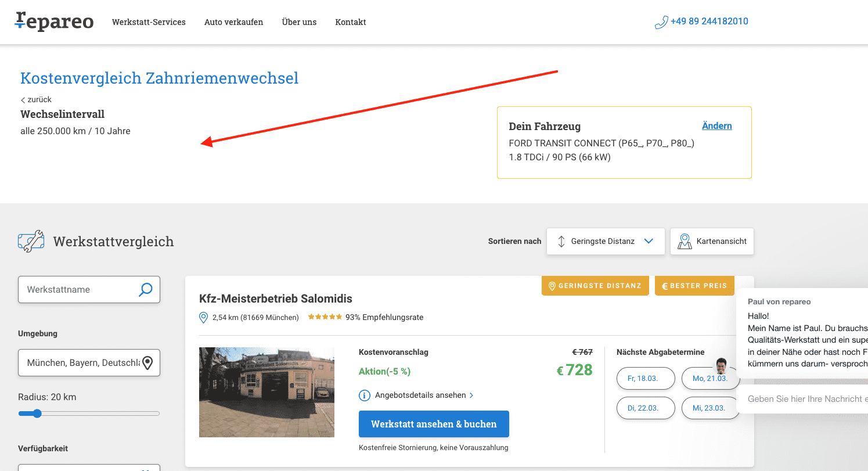
Task: Click the Bester Preis badge
Action: (694, 286)
